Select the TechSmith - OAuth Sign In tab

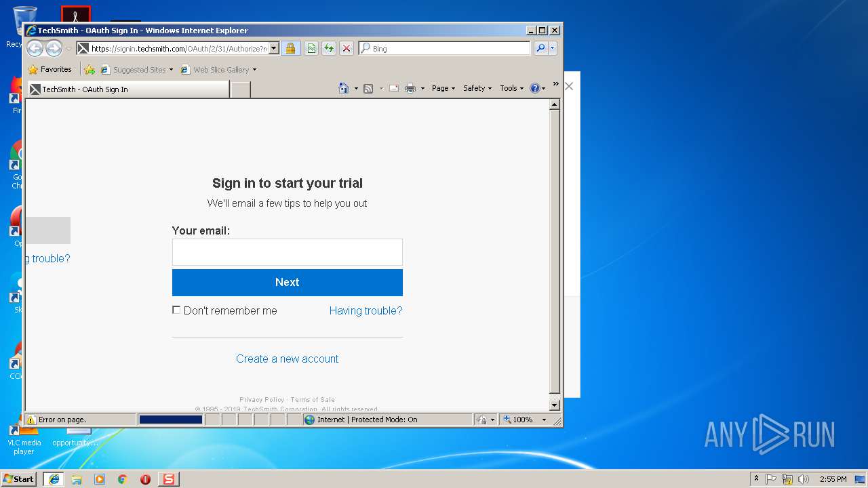pos(128,89)
